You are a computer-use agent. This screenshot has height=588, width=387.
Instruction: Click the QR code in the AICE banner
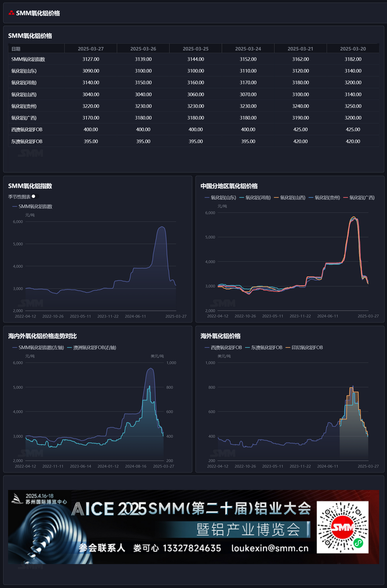coord(342,527)
